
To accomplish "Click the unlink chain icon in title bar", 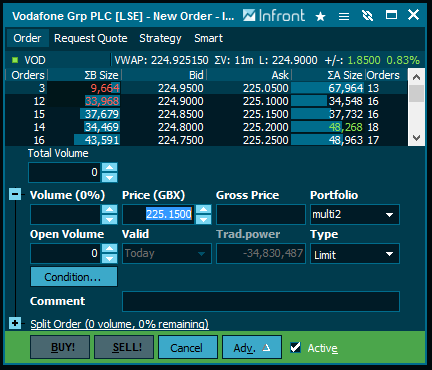I will coord(367,15).
